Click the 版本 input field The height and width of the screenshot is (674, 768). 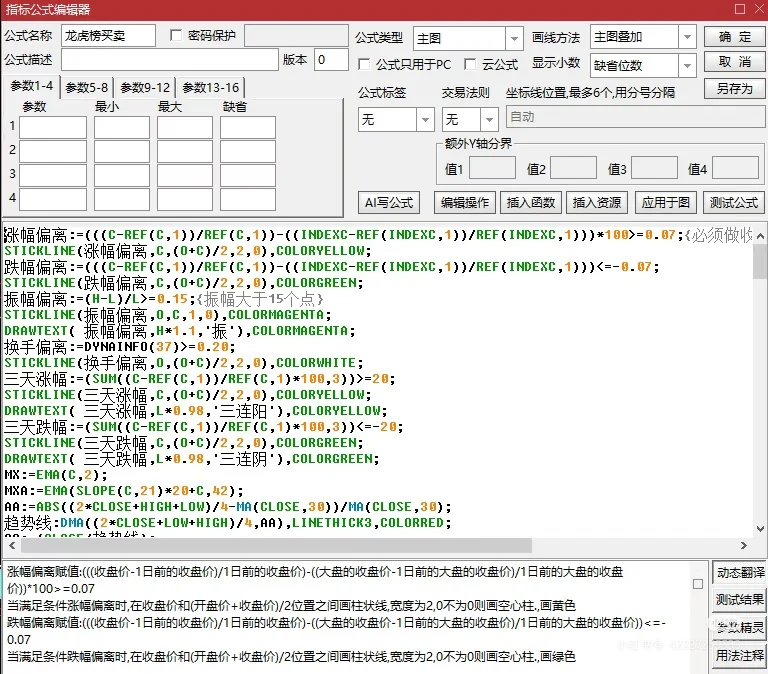[x=331, y=60]
